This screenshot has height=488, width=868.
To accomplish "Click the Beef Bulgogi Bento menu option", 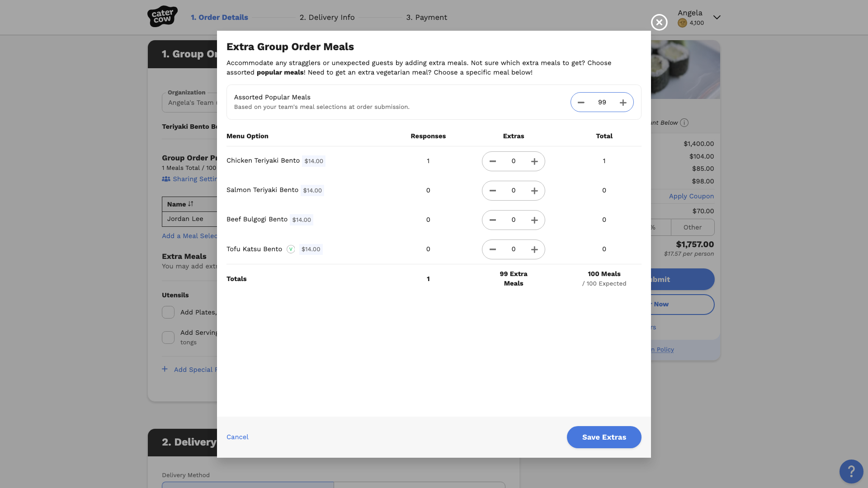I will pos(257,219).
